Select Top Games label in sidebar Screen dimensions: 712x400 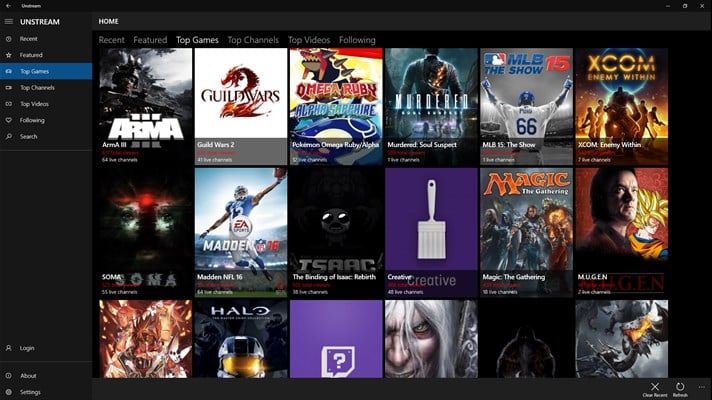pyautogui.click(x=34, y=71)
